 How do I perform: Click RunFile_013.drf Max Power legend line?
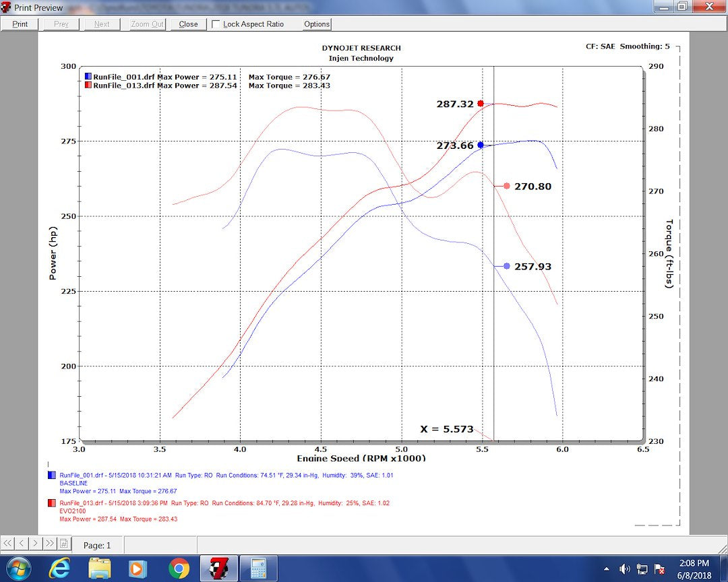click(x=165, y=86)
